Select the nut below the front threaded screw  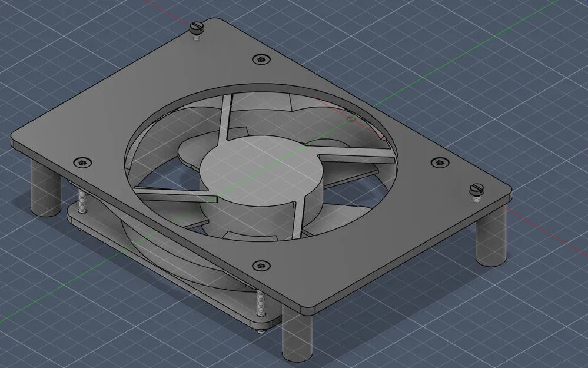260,331
